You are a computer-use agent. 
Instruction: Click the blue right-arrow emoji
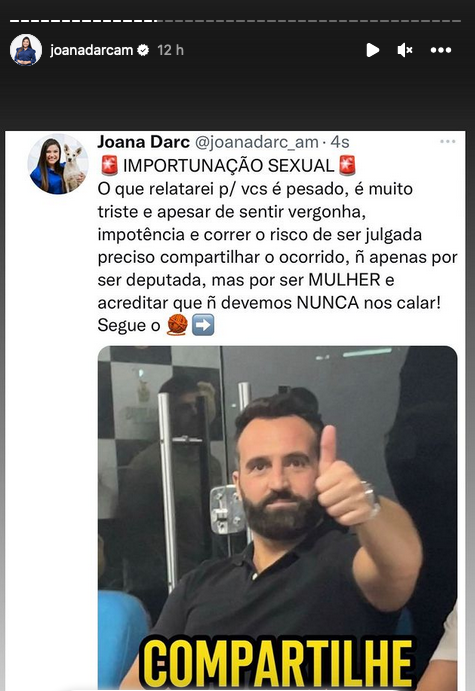tap(204, 325)
